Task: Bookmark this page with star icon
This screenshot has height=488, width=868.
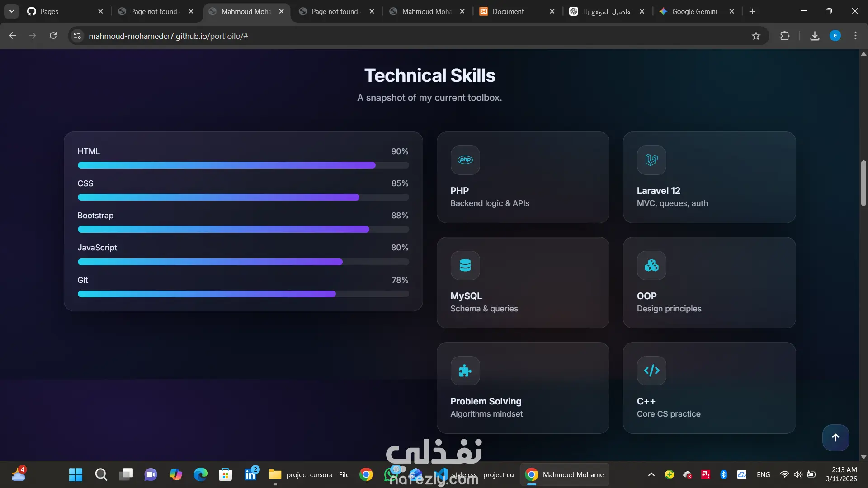Action: click(756, 36)
